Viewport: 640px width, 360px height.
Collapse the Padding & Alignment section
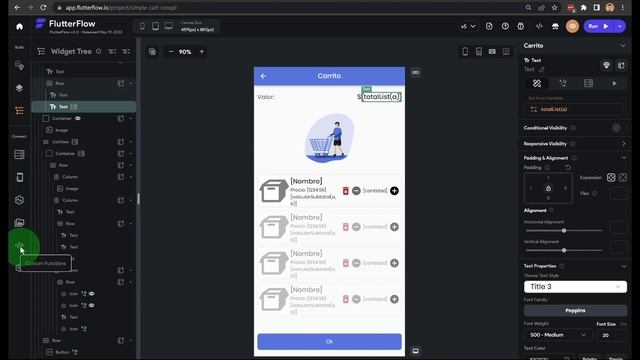[x=624, y=158]
